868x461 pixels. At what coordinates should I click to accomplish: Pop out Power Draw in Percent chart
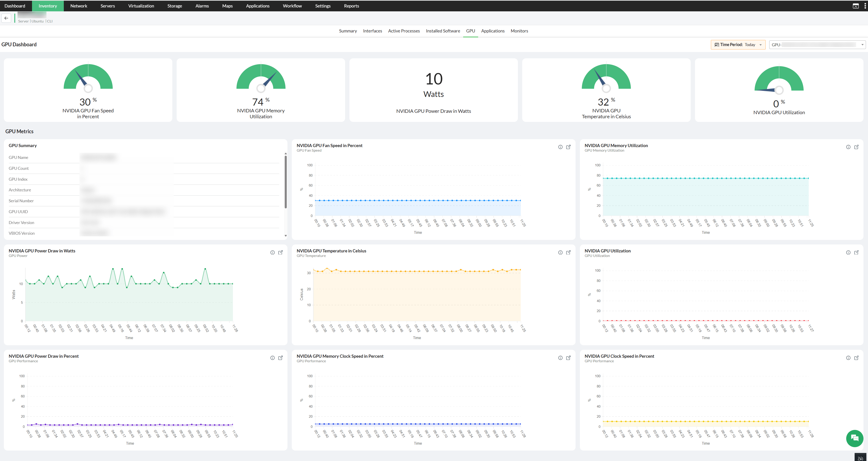point(280,358)
